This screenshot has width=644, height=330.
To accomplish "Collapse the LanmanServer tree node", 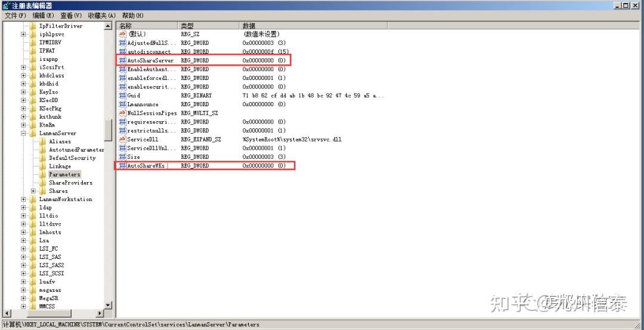I will (x=23, y=133).
